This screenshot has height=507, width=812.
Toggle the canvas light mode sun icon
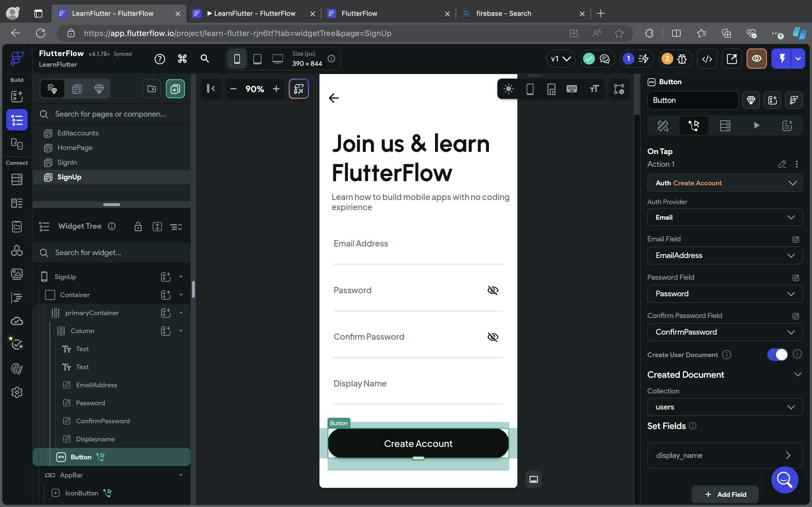point(508,89)
